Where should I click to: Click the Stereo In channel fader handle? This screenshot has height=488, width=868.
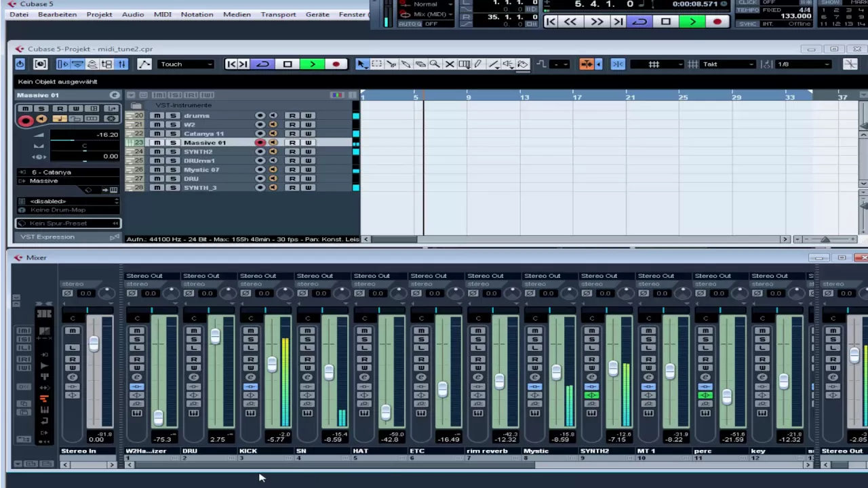tap(93, 344)
